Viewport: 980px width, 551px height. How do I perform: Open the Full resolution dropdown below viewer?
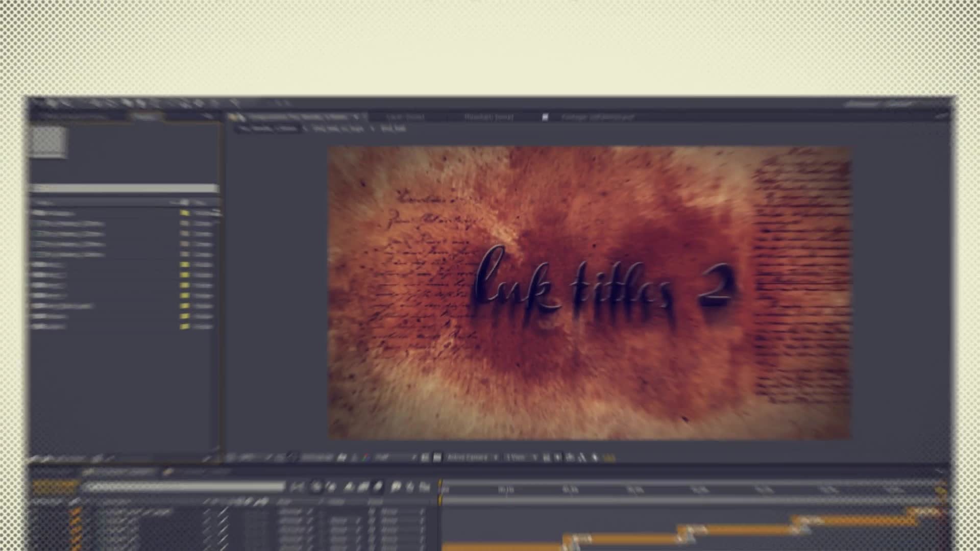coord(396,458)
